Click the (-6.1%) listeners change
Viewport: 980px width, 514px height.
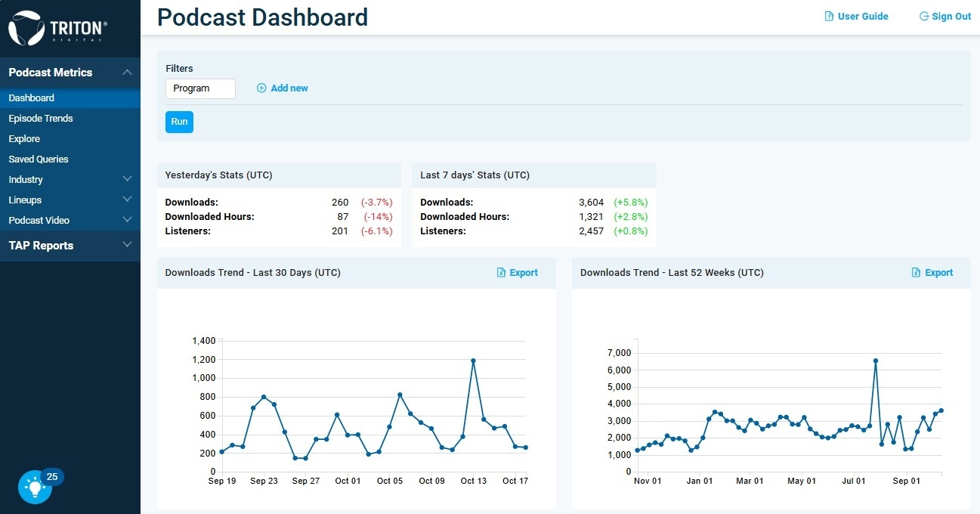[377, 231]
